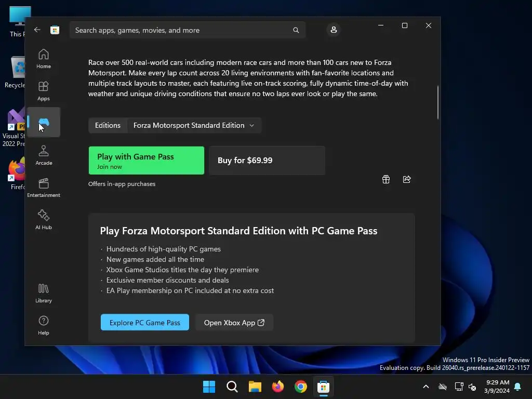Click the Editions label button

coord(108,125)
